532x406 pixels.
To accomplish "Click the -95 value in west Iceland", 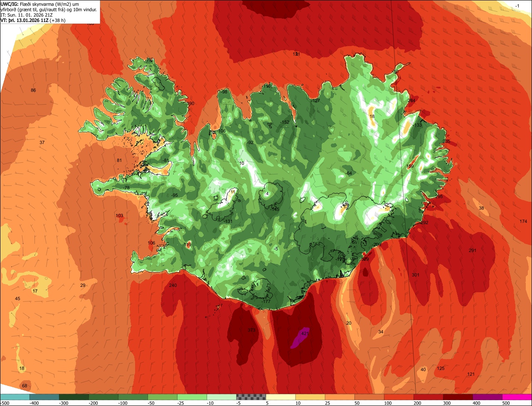I will point(174,195).
